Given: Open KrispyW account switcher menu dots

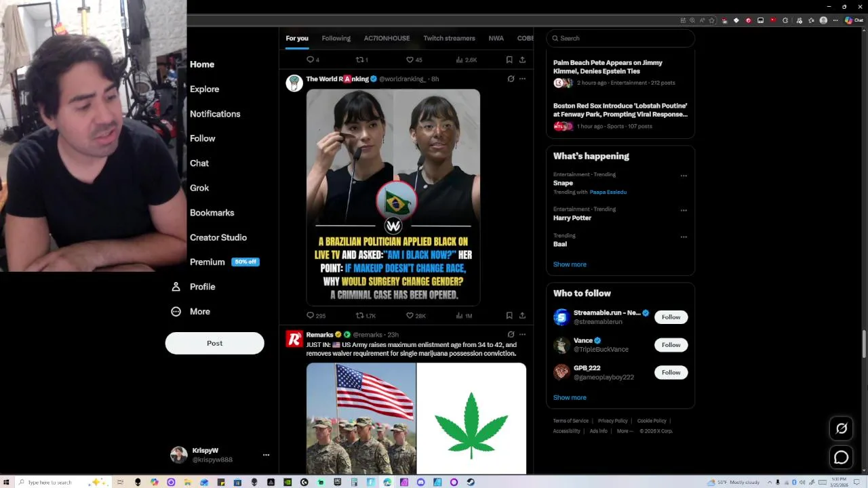Looking at the screenshot, I should pos(266,455).
